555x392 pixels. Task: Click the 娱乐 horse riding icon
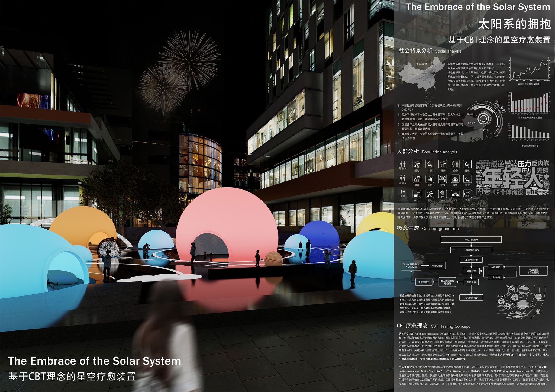tap(467, 194)
